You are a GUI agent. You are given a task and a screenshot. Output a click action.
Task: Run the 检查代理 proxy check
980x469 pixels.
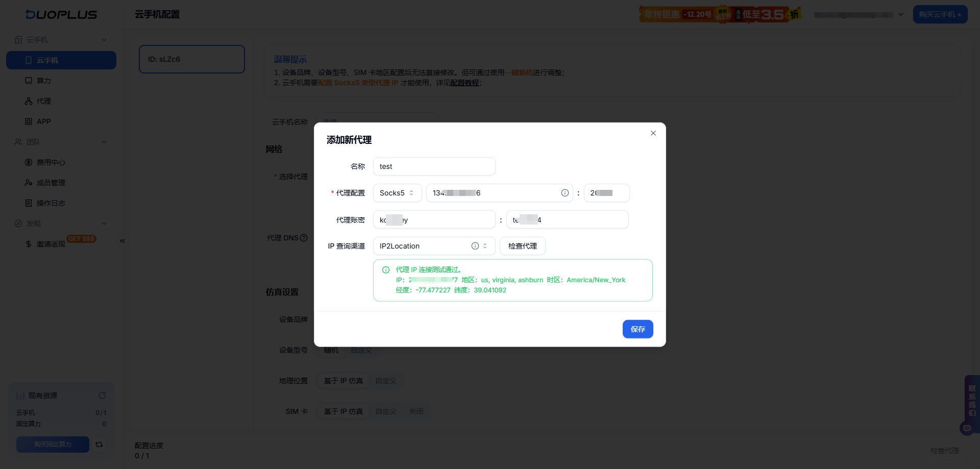522,246
